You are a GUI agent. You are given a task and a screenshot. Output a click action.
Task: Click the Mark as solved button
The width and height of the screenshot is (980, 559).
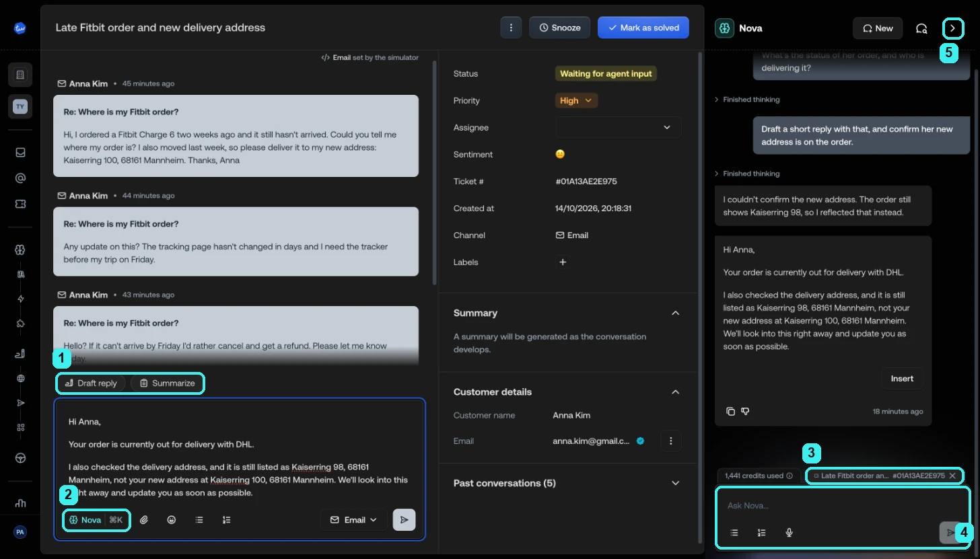pos(643,28)
